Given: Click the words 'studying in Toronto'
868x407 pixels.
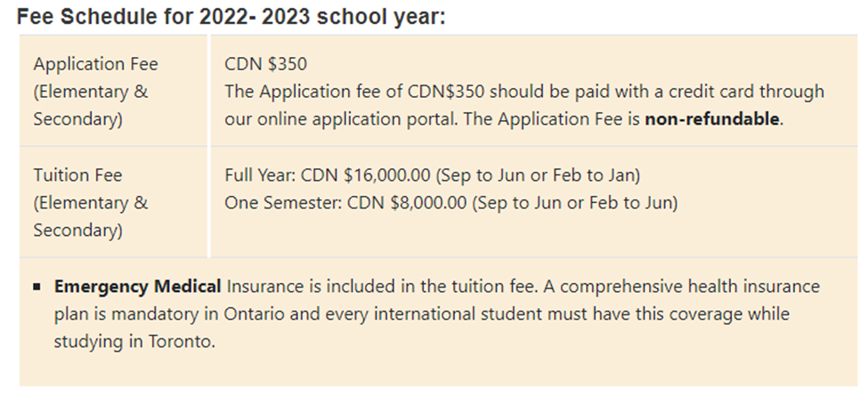Looking at the screenshot, I should pos(133,342).
